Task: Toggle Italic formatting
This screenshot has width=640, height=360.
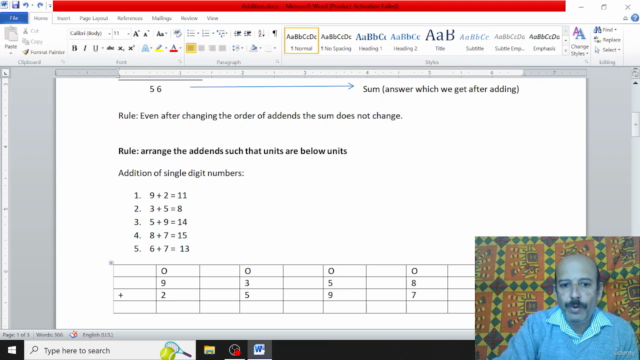Action: coord(85,49)
